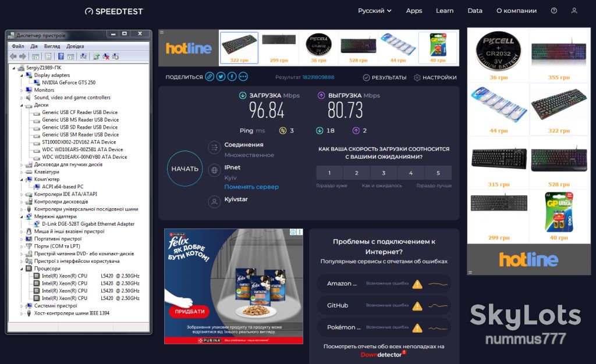Image resolution: width=596 pixels, height=364 pixels.
Task: Click the Device Manager title bar icon
Action: pos(12,35)
